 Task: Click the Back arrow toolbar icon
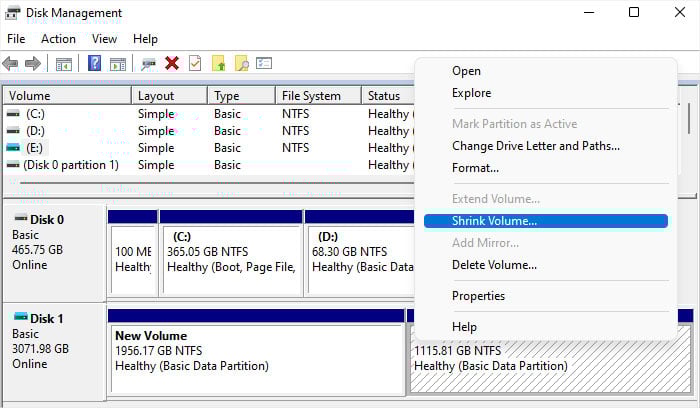[x=10, y=63]
